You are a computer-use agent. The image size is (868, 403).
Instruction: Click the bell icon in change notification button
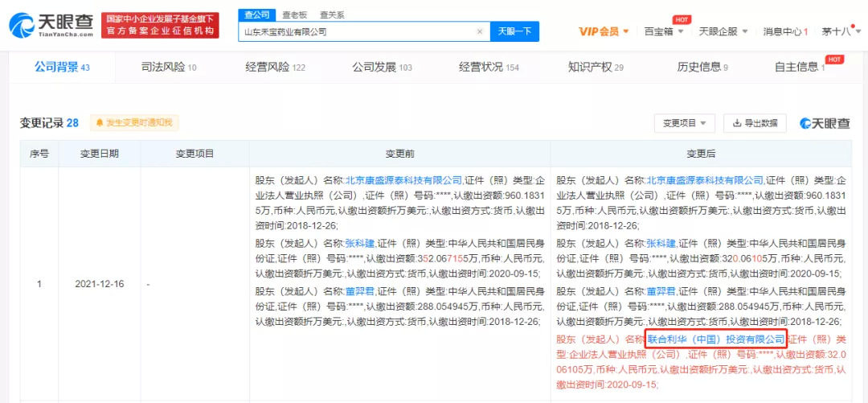100,122
